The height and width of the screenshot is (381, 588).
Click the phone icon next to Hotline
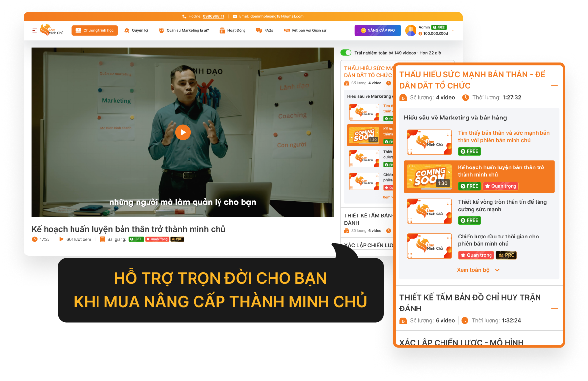coord(184,16)
